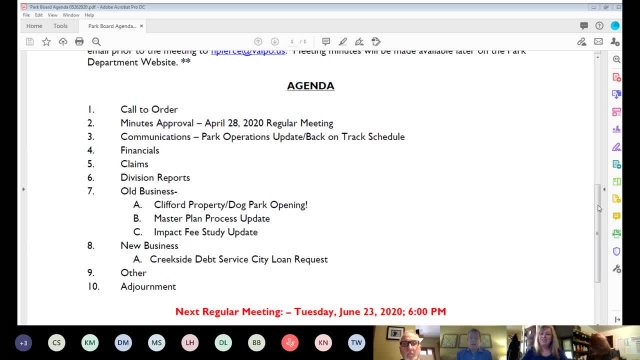Switch to the Home tab
This screenshot has height=360, width=640.
[34, 26]
